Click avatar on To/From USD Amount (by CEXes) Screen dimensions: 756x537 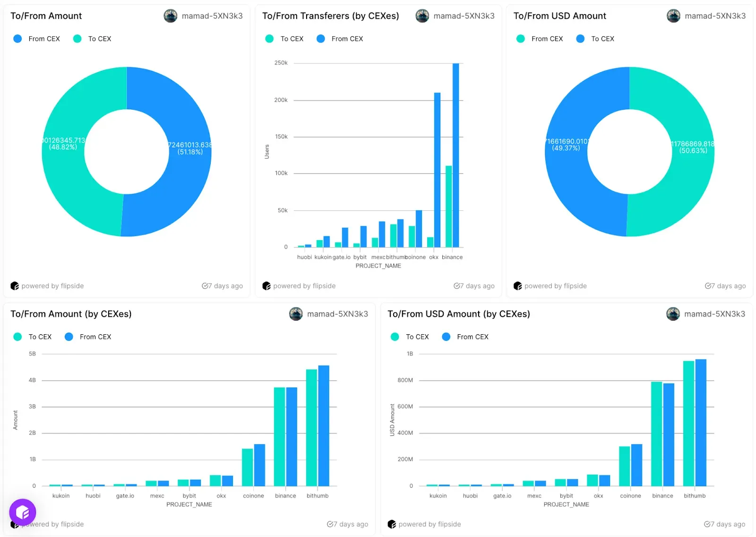point(673,314)
